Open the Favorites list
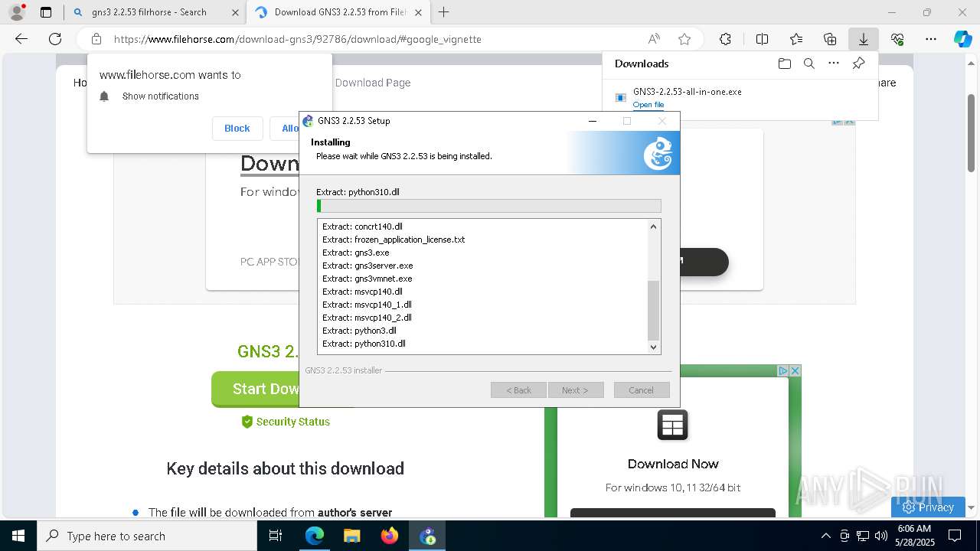The width and height of the screenshot is (980, 551). click(796, 39)
